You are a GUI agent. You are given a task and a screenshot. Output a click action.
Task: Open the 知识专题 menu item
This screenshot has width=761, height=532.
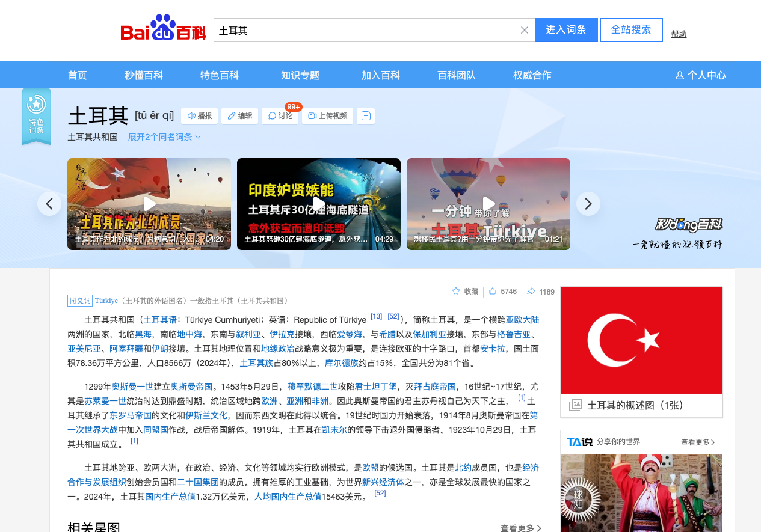[300, 75]
